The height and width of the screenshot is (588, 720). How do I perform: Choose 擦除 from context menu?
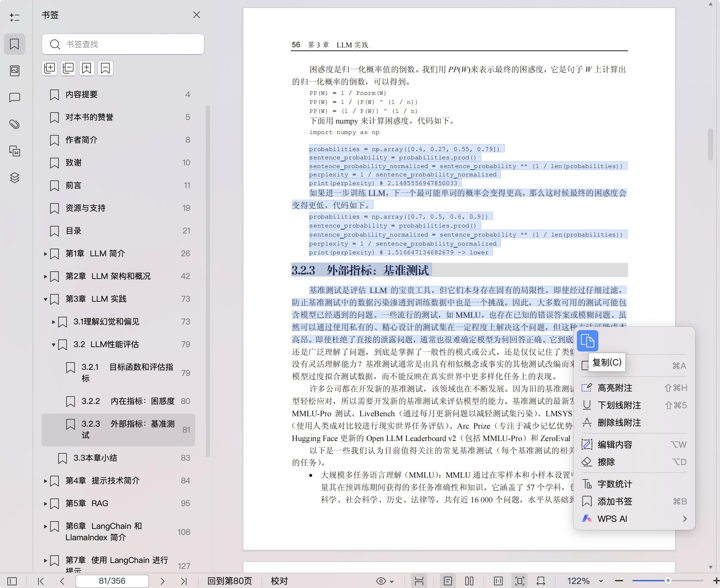tap(634, 462)
